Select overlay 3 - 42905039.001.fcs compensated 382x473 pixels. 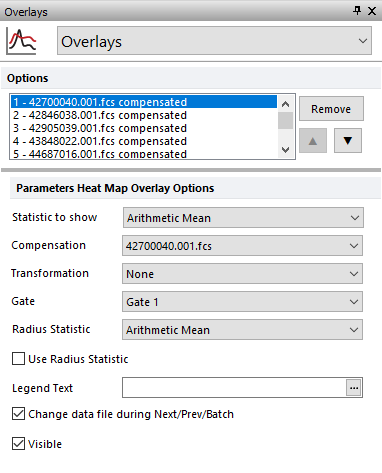pos(144,128)
